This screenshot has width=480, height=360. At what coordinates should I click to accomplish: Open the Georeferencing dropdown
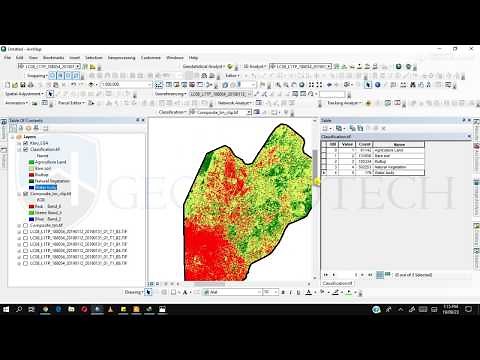click(171, 94)
